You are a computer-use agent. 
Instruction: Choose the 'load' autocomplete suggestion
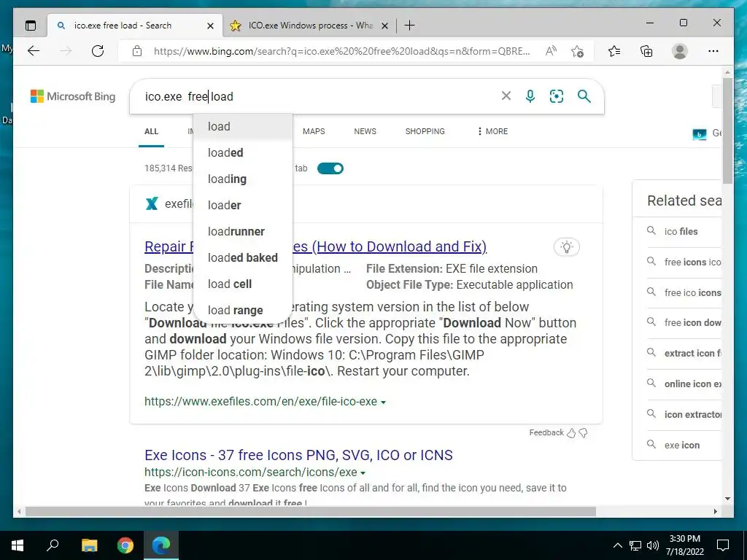pyautogui.click(x=243, y=127)
